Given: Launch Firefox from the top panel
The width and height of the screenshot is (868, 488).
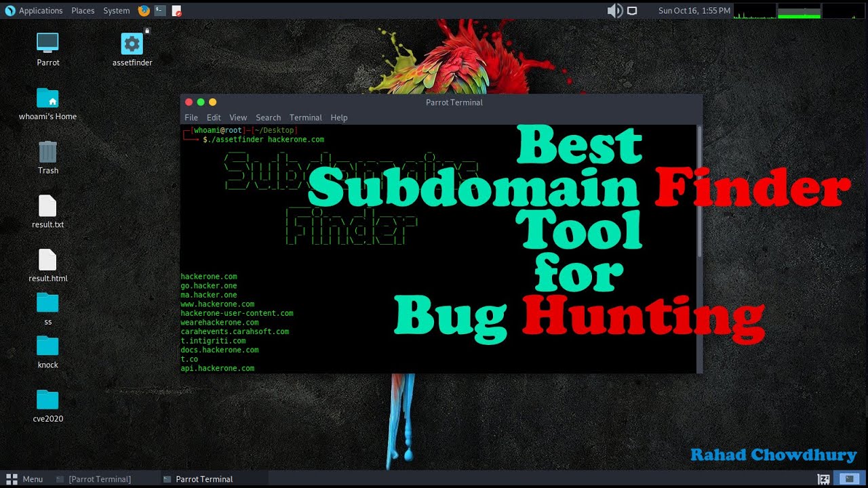Looking at the screenshot, I should [144, 10].
